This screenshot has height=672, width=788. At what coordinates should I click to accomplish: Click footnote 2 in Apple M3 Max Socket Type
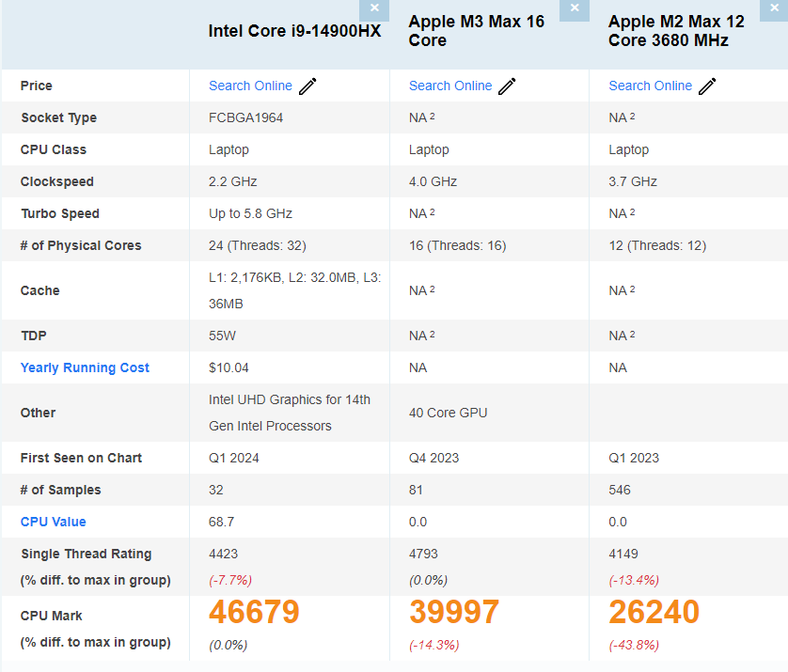pyautogui.click(x=433, y=117)
